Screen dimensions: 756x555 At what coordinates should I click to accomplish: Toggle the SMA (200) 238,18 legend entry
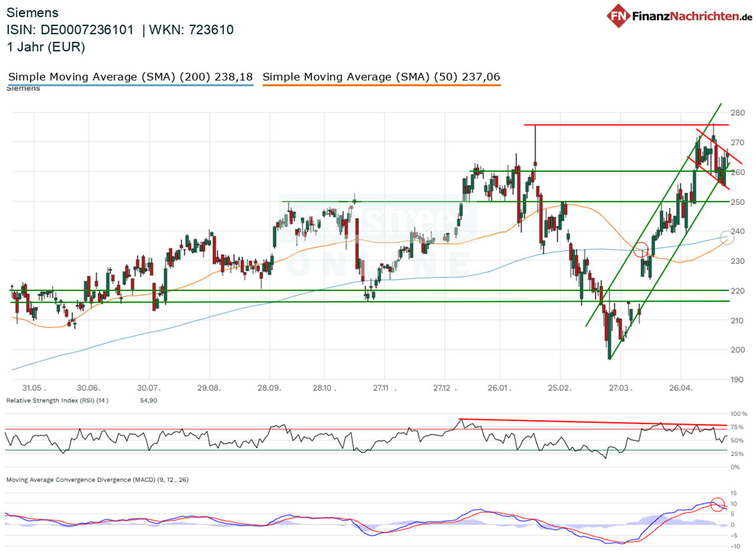pyautogui.click(x=131, y=77)
